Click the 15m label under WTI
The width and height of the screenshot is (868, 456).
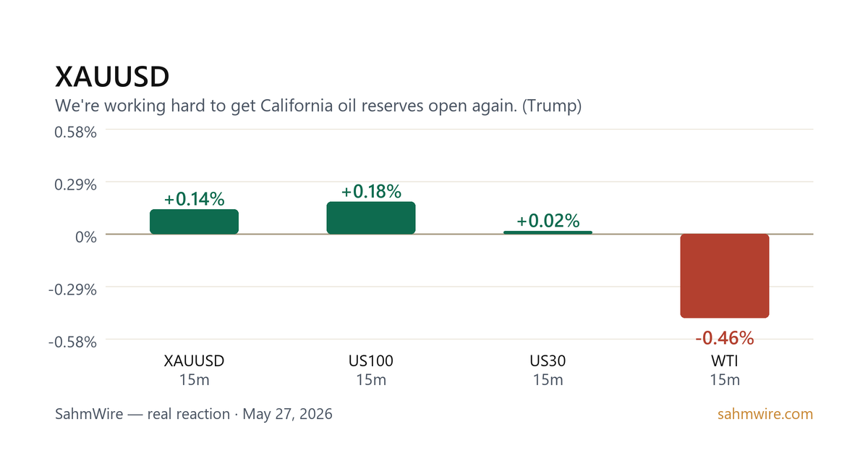(725, 380)
